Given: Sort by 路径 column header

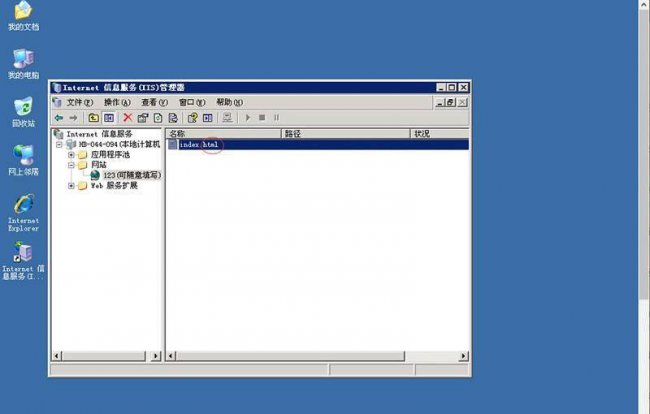Looking at the screenshot, I should click(x=345, y=133).
